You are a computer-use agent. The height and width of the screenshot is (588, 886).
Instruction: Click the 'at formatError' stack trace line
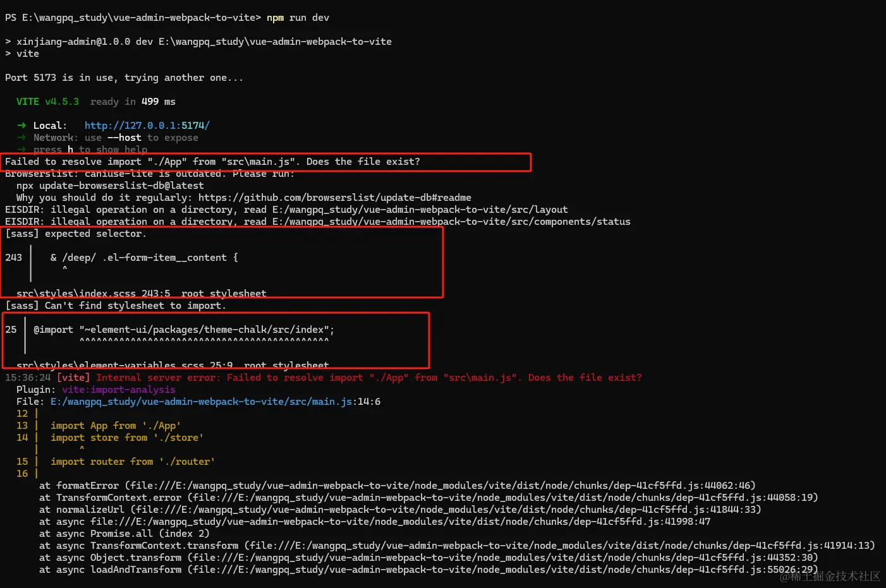coord(397,486)
